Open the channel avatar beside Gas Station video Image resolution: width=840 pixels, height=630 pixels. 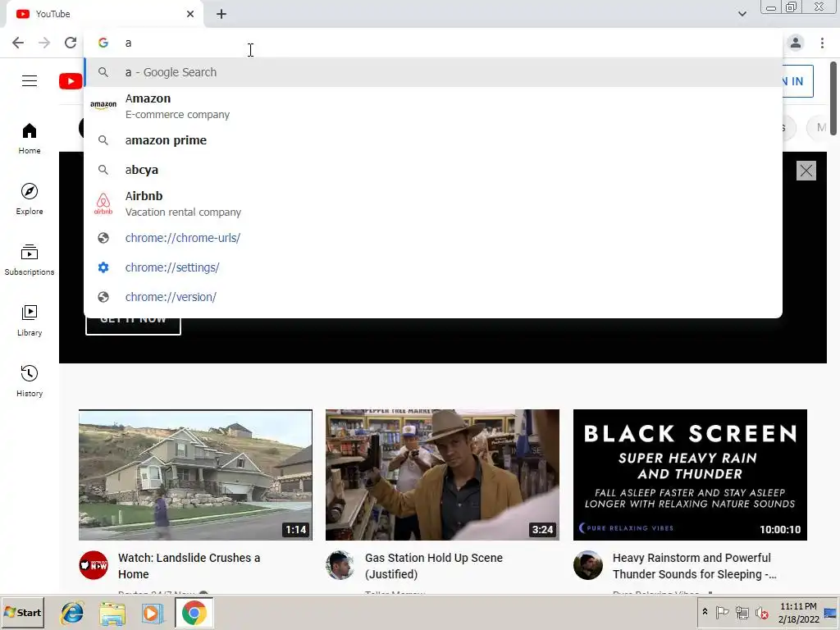point(340,565)
